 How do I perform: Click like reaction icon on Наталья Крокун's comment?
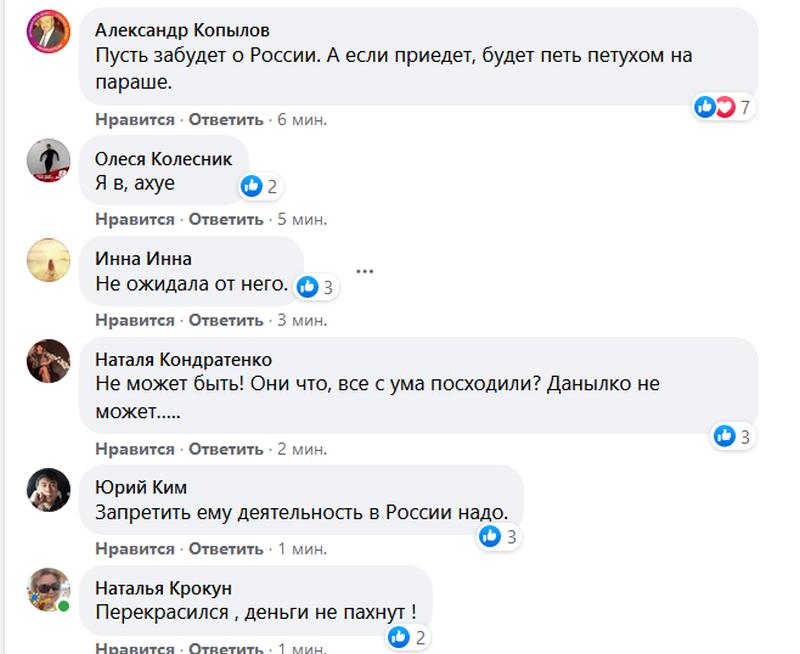[x=398, y=636]
